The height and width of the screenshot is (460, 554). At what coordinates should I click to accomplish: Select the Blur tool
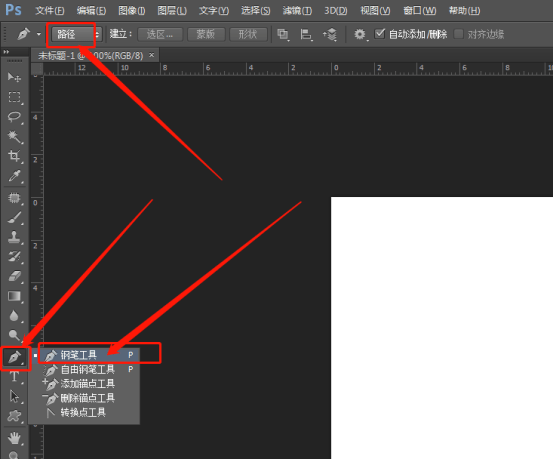click(x=14, y=316)
